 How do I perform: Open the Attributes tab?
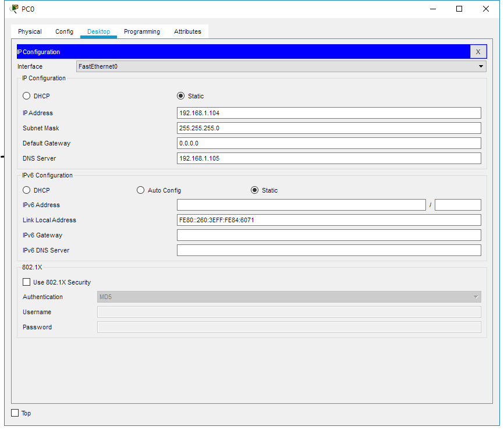(187, 31)
